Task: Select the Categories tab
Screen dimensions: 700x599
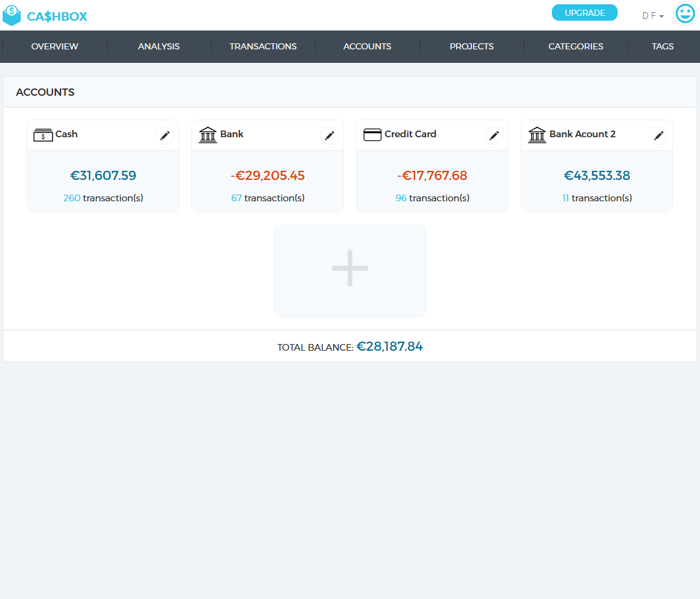Action: (576, 46)
